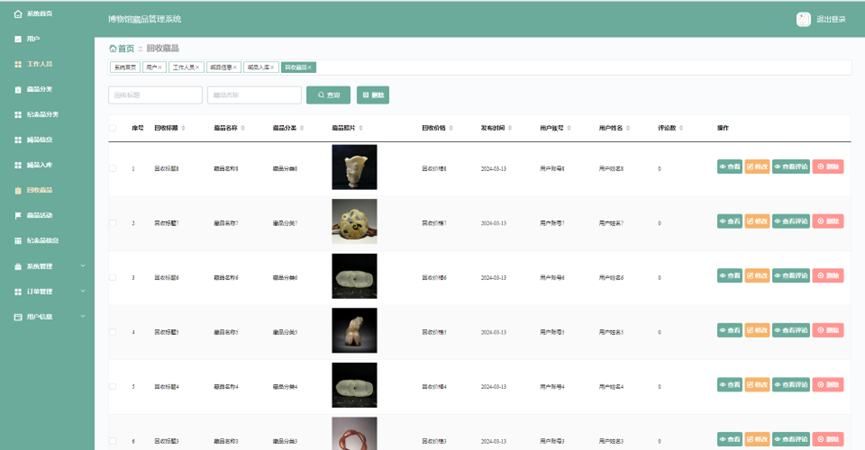This screenshot has height=450, width=865.
Task: Focus the 回收标题 search input
Action: (x=156, y=95)
